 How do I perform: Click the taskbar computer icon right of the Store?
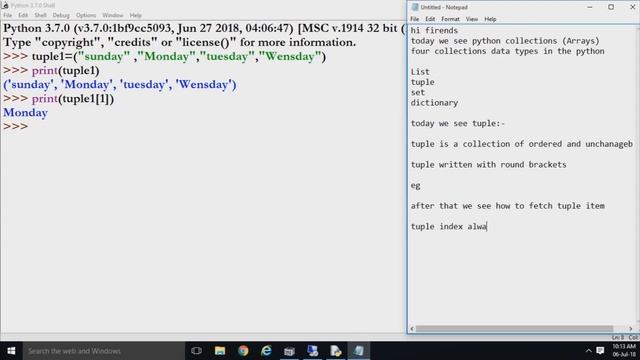[313, 351]
